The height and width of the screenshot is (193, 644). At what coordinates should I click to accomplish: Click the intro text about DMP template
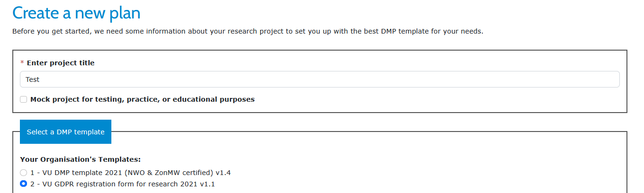point(247,32)
